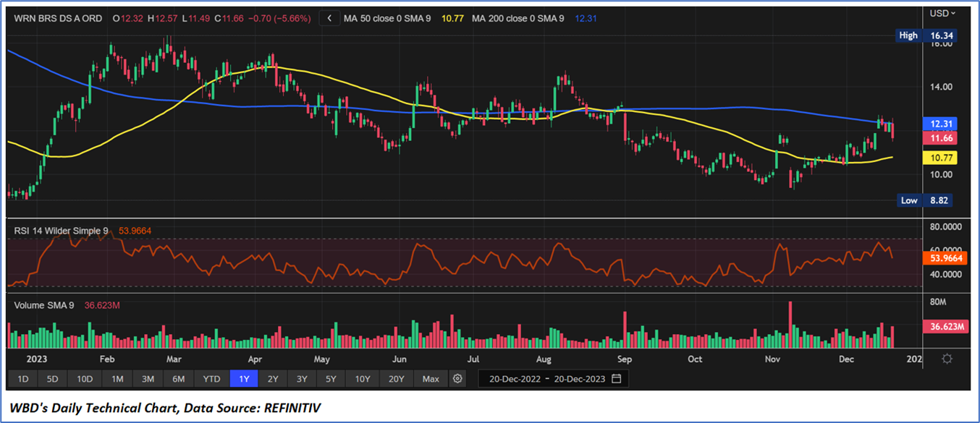Click the High 16.34 price tag

pyautogui.click(x=926, y=35)
